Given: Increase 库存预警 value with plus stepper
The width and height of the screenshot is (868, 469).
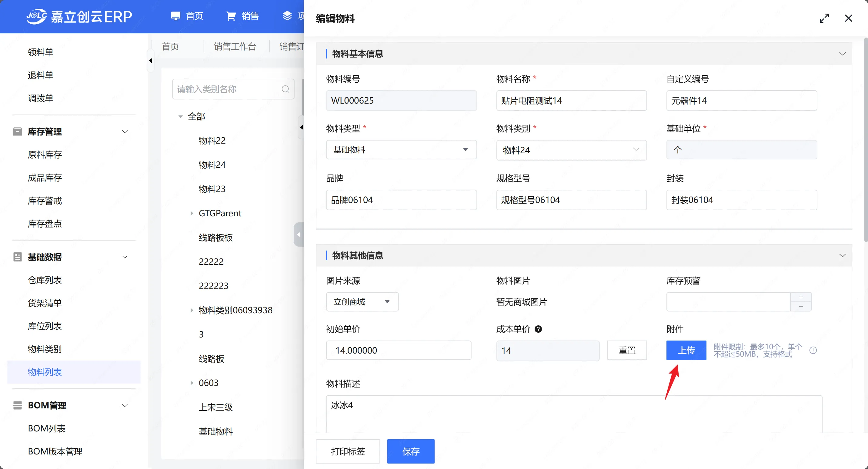Looking at the screenshot, I should tap(801, 297).
